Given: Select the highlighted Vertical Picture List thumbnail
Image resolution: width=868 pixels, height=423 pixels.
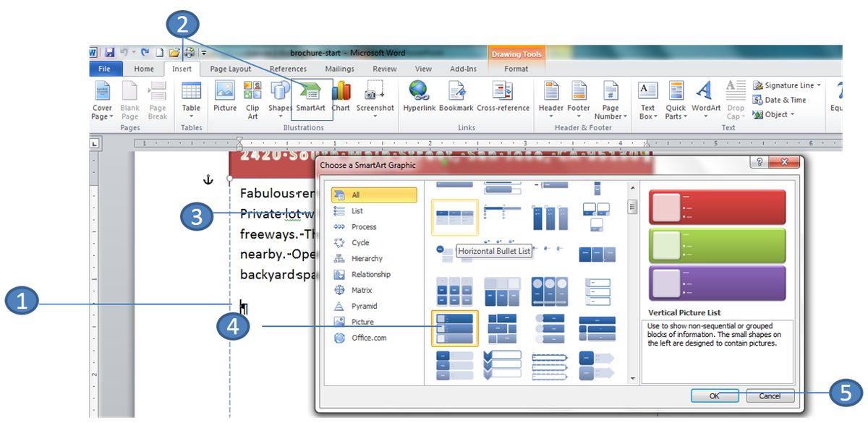Looking at the screenshot, I should click(x=454, y=328).
